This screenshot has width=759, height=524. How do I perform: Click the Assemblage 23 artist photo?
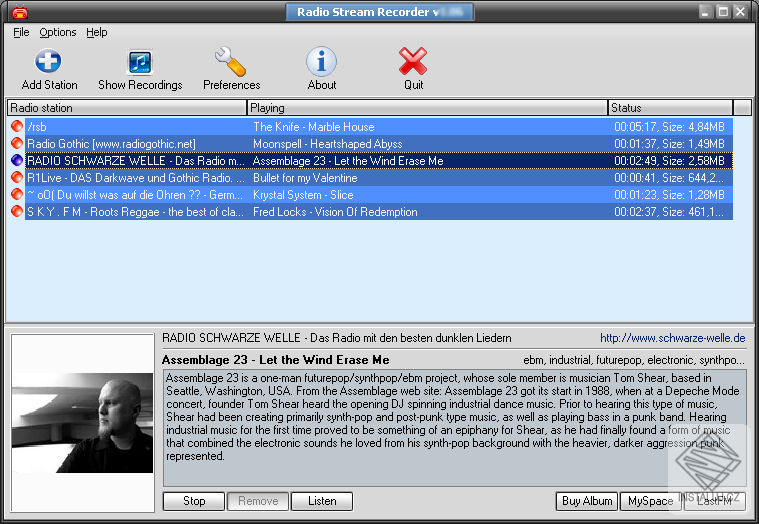[x=83, y=423]
